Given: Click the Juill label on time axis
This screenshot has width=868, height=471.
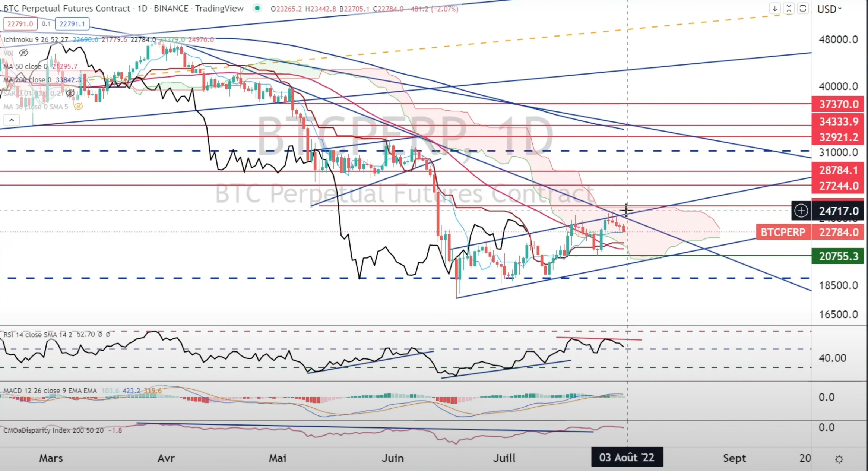Looking at the screenshot, I should pyautogui.click(x=504, y=458).
